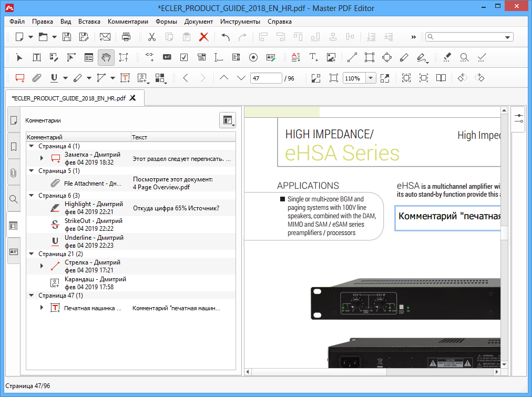The image size is (532, 397).
Task: Cut selection with the scissors icon
Action: 151,37
